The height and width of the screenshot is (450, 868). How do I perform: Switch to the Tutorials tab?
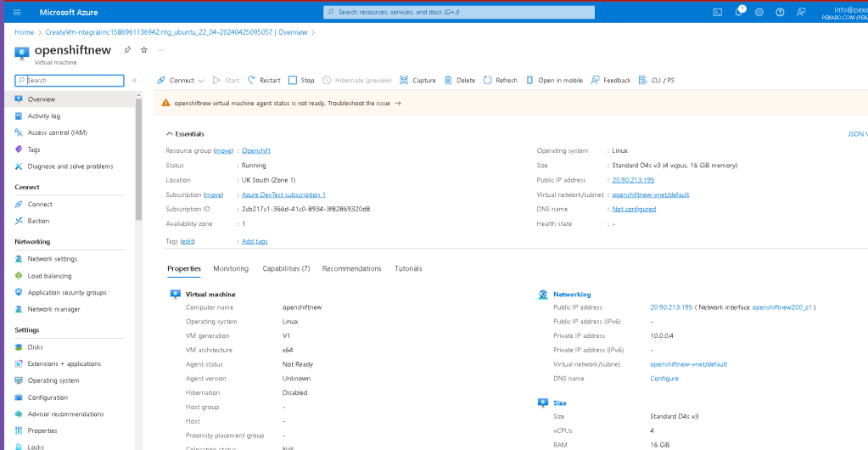click(x=408, y=268)
